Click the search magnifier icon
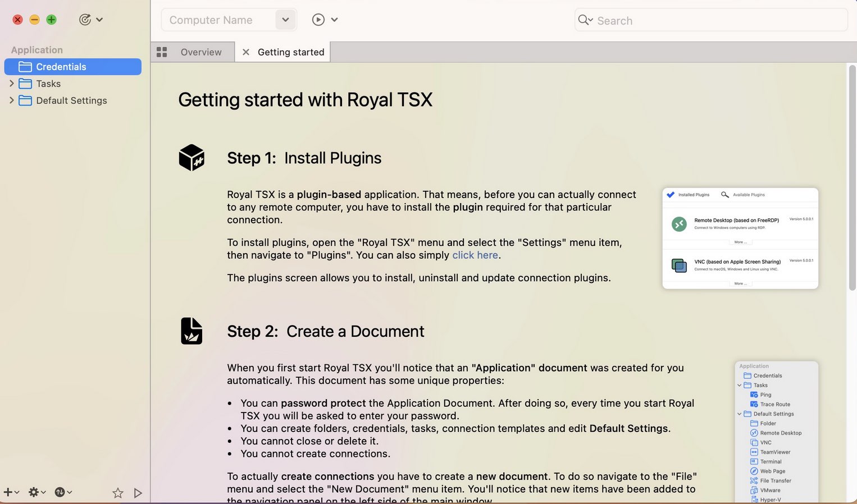 click(585, 20)
